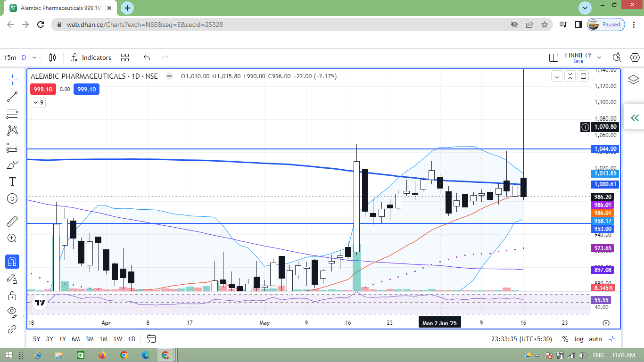
Task: Open the indicator templates grid
Action: [125, 58]
